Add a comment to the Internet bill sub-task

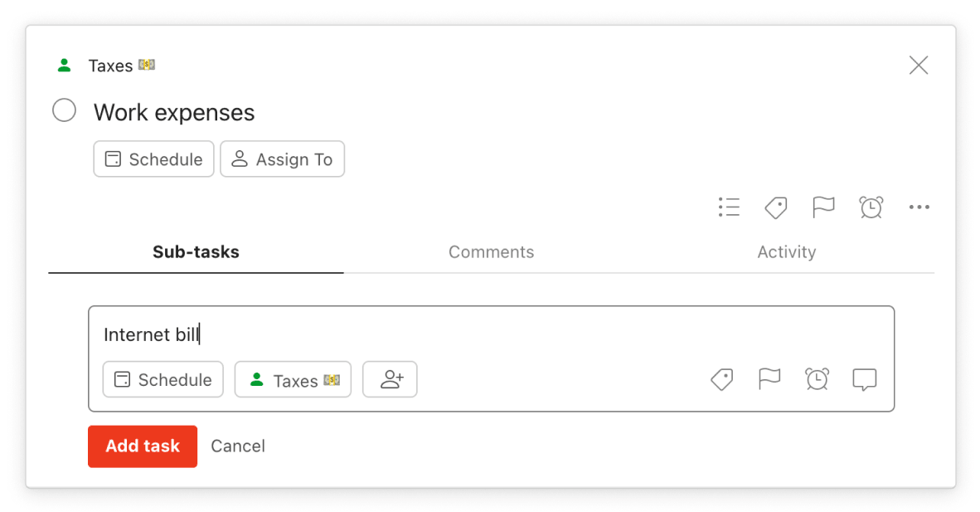click(865, 379)
